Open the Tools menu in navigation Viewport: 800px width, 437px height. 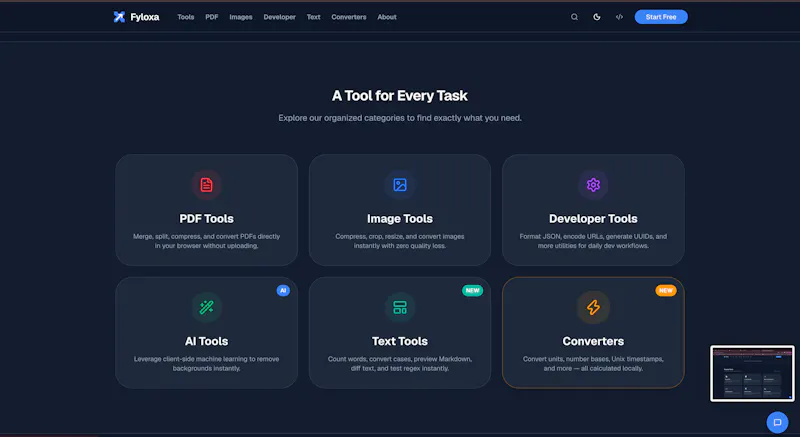pos(186,17)
